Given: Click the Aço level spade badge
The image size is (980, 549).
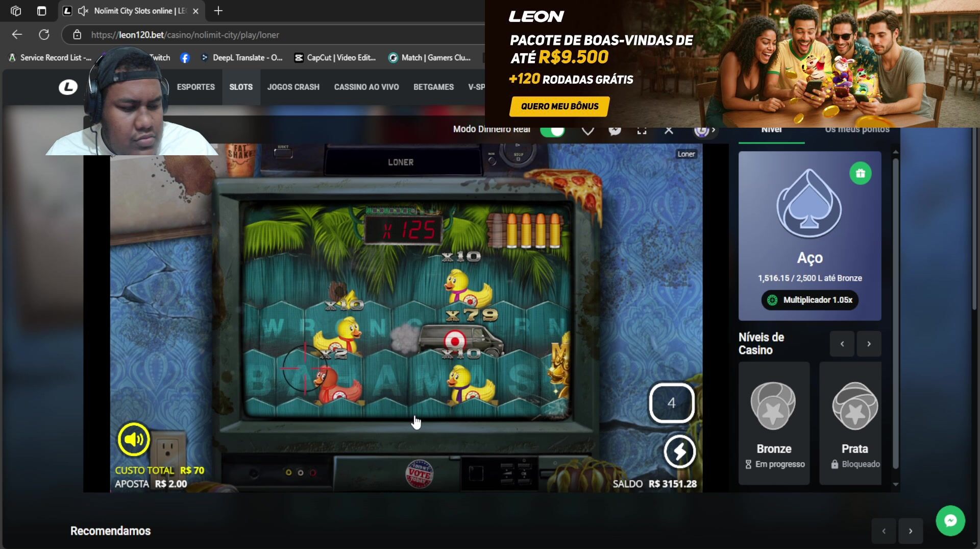Looking at the screenshot, I should 809,204.
